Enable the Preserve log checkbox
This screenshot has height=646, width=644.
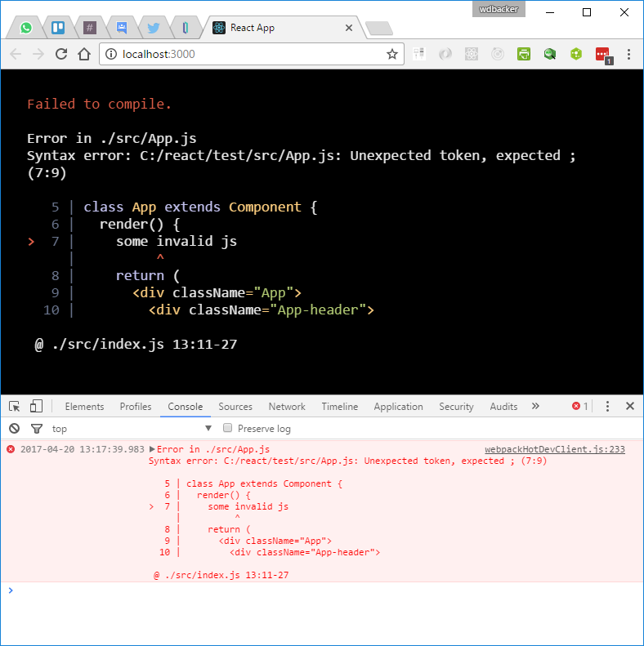point(228,428)
